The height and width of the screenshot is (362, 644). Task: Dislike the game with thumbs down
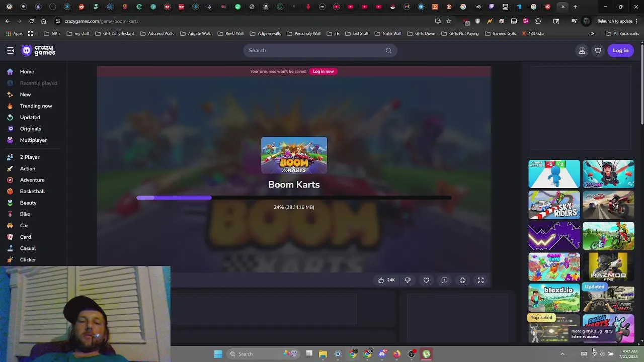408,280
